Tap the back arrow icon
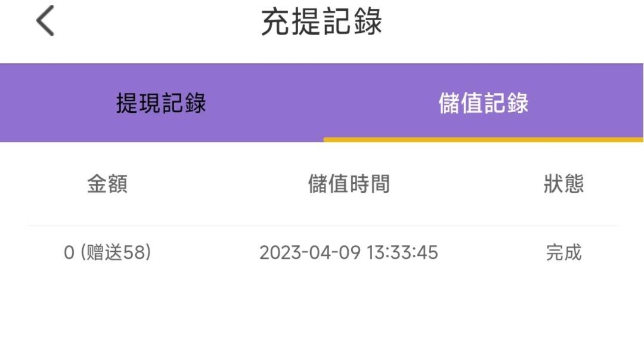The height and width of the screenshot is (364, 644). (45, 21)
